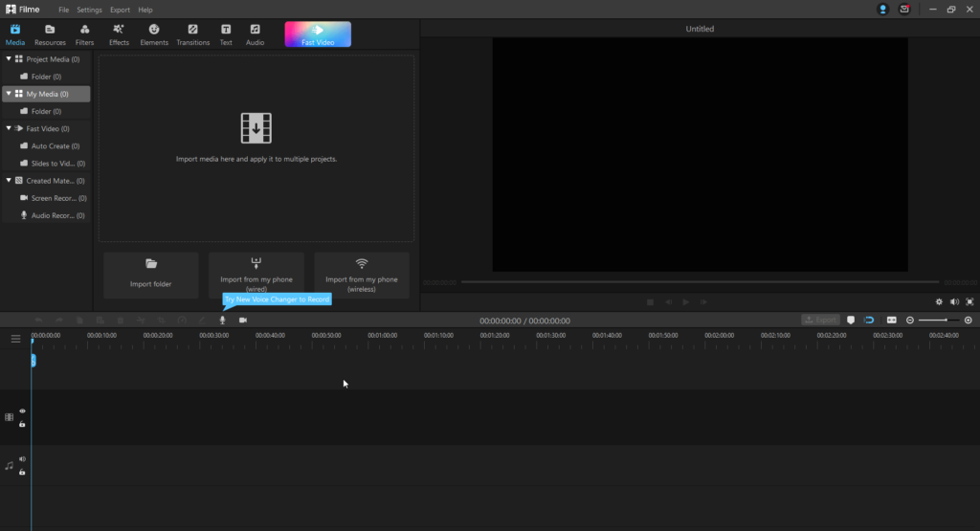Enter fullscreen preview mode
Viewport: 980px width, 531px height.
[969, 301]
